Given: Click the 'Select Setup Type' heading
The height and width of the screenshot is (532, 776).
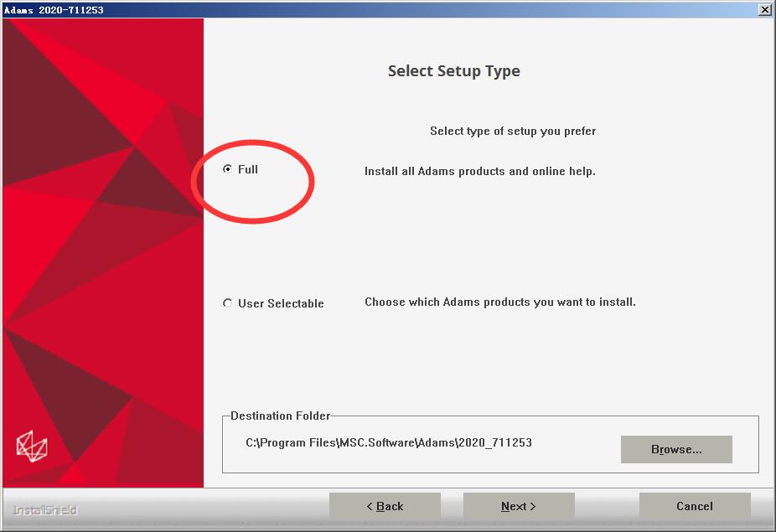Looking at the screenshot, I should pyautogui.click(x=454, y=70).
